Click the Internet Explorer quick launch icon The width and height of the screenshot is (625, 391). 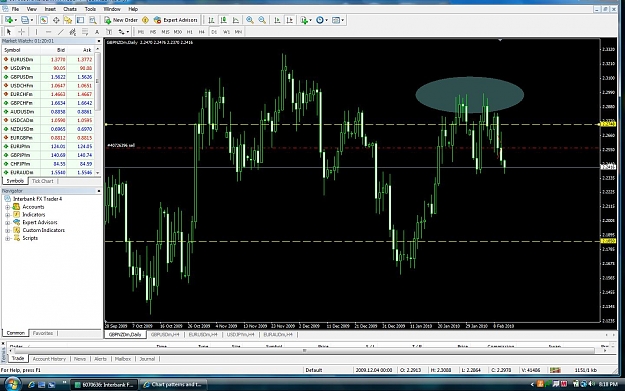pyautogui.click(x=31, y=385)
